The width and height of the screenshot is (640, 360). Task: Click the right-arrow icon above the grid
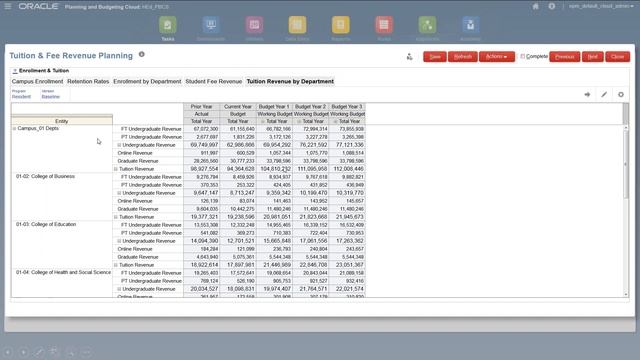click(x=587, y=94)
